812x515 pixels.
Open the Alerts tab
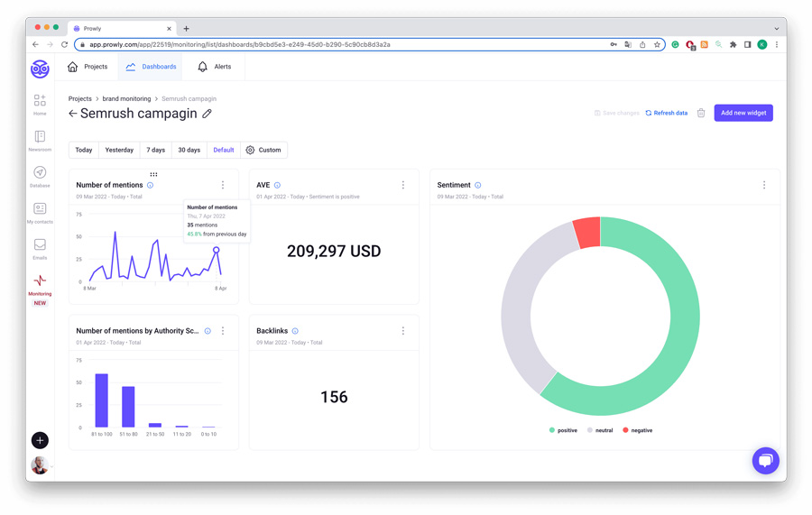215,67
